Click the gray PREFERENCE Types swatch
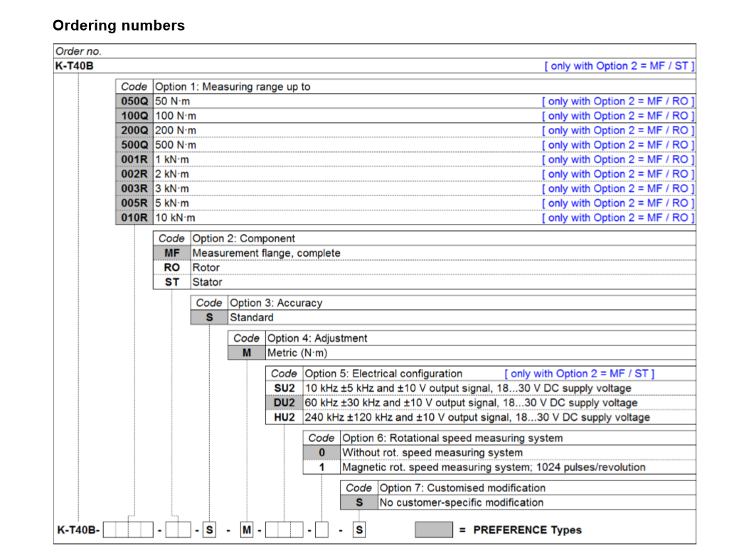Screen dimensions: 729x560 (433, 530)
